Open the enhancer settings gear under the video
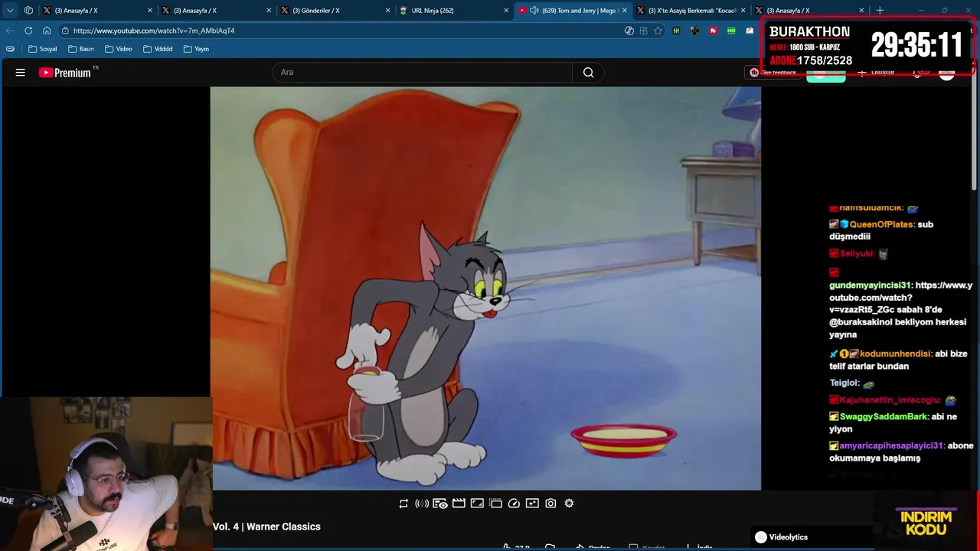The height and width of the screenshot is (551, 980). (x=569, y=504)
